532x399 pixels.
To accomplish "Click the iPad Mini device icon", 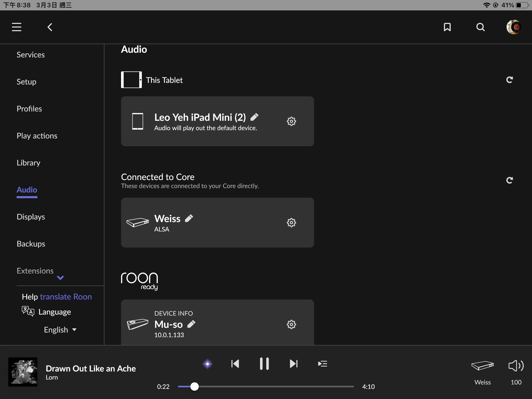I will [x=138, y=121].
